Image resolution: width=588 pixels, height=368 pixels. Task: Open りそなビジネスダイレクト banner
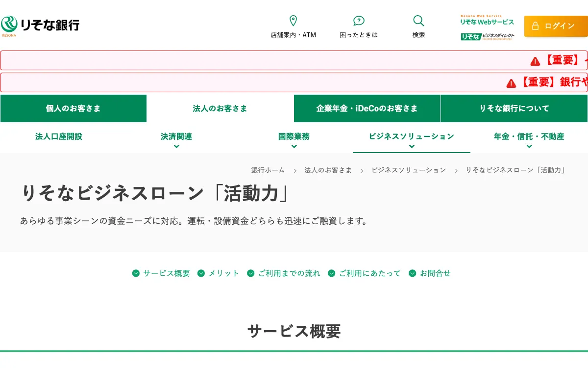point(488,36)
